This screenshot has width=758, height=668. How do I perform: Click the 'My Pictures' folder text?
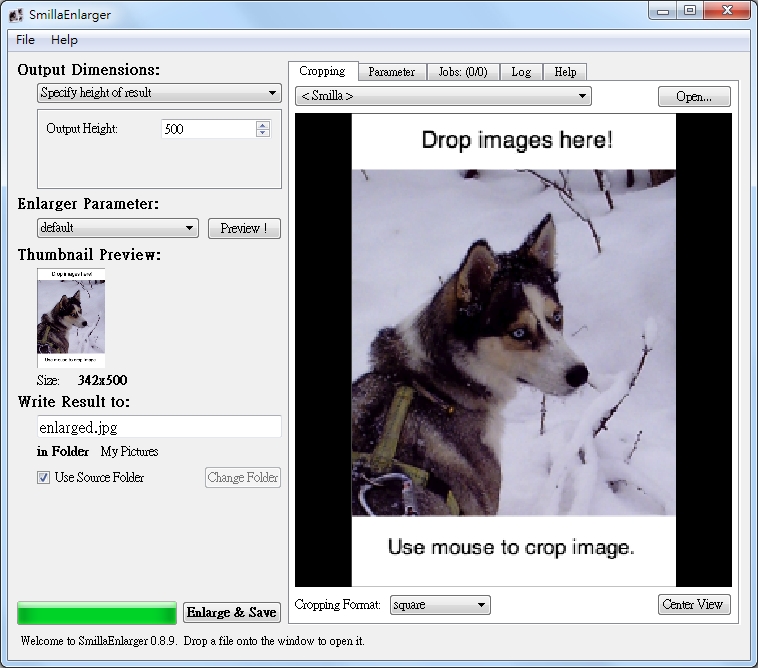[x=130, y=451]
